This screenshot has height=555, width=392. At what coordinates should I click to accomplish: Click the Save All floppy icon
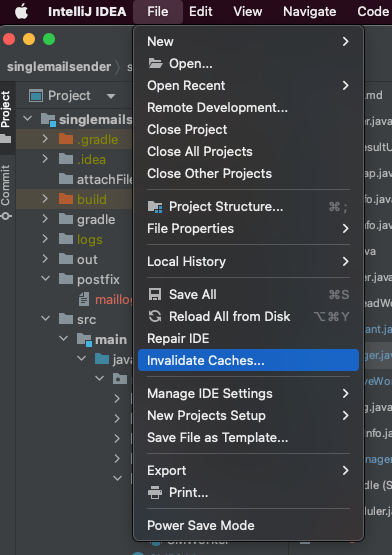coord(155,294)
